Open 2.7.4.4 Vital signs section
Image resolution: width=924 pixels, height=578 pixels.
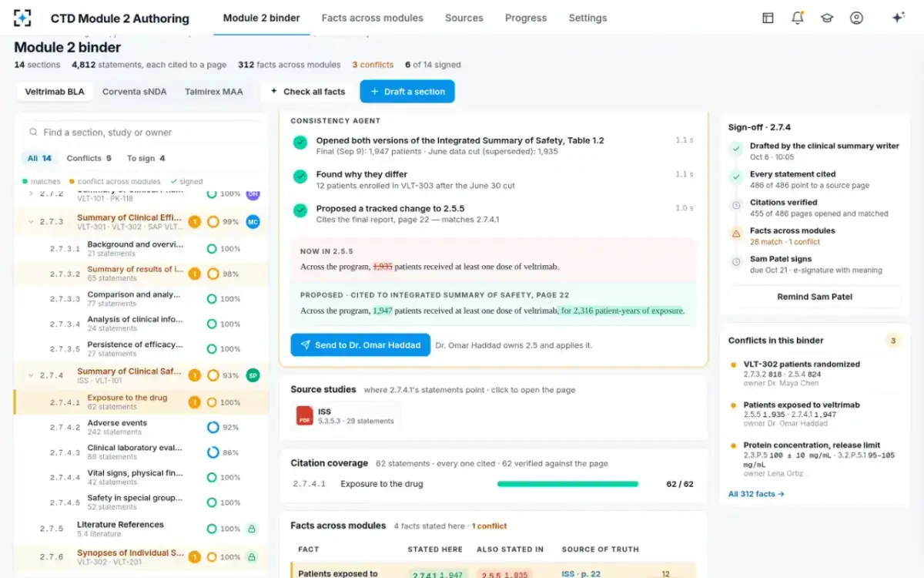tap(141, 477)
